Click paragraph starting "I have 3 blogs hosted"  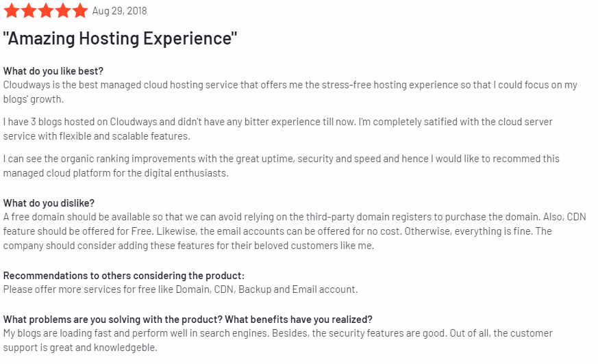coord(278,129)
